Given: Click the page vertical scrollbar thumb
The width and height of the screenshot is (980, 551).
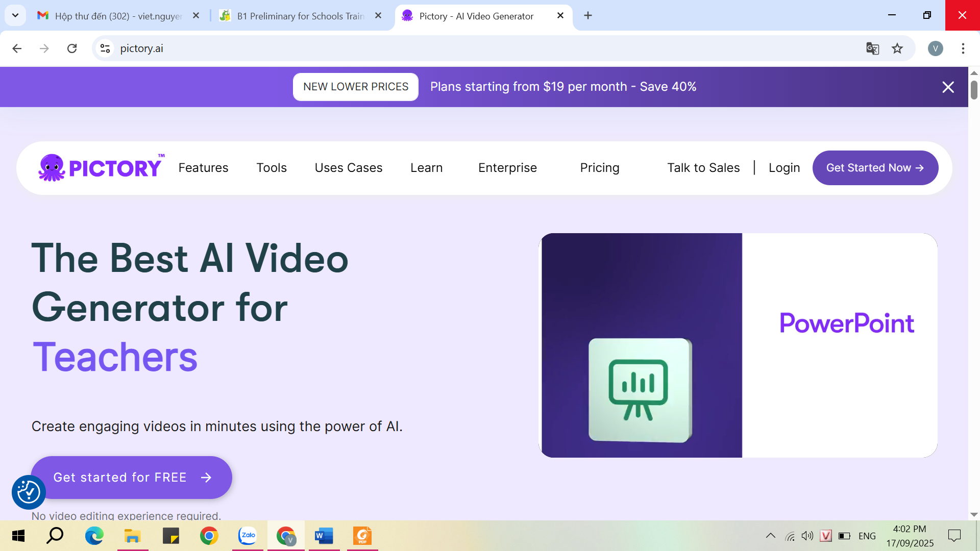Looking at the screenshot, I should [974, 90].
